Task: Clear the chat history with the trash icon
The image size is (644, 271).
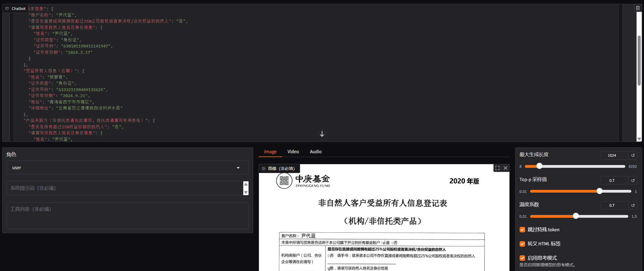Action: (637, 8)
